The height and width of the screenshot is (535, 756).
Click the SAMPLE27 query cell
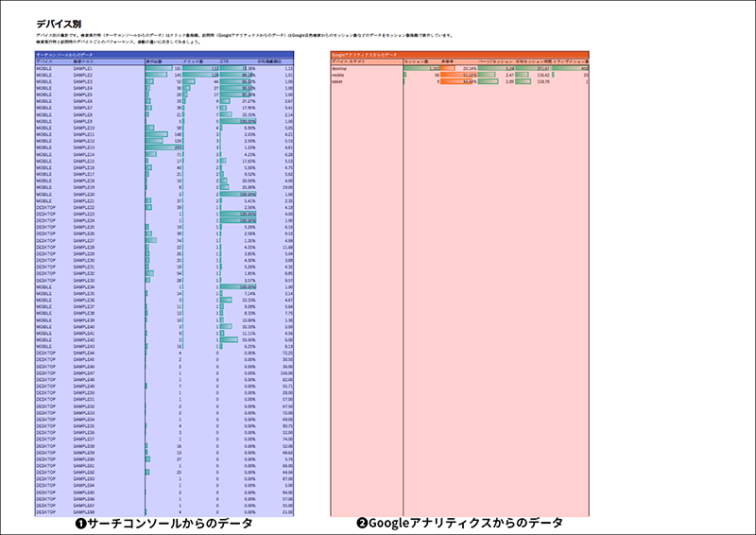(x=84, y=241)
